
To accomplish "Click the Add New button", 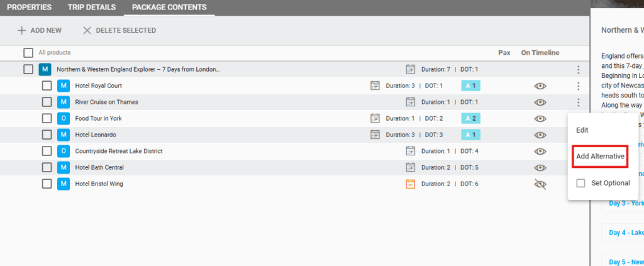I will tap(40, 30).
